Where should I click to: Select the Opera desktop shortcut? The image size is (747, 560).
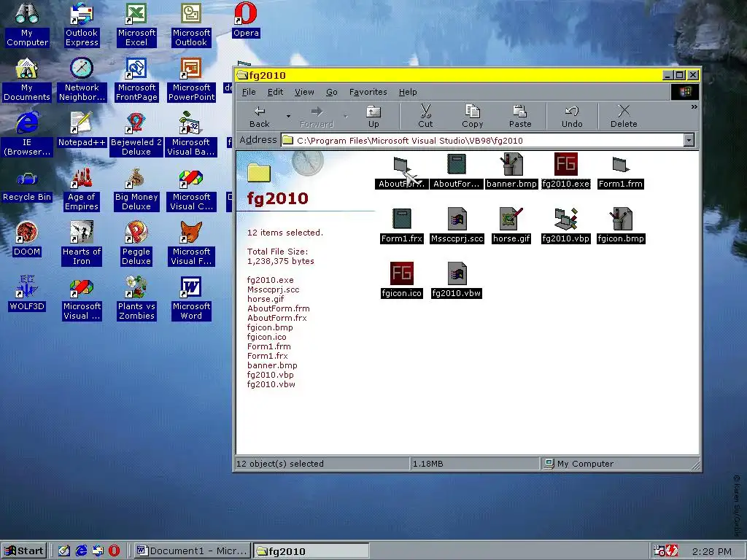point(245,13)
